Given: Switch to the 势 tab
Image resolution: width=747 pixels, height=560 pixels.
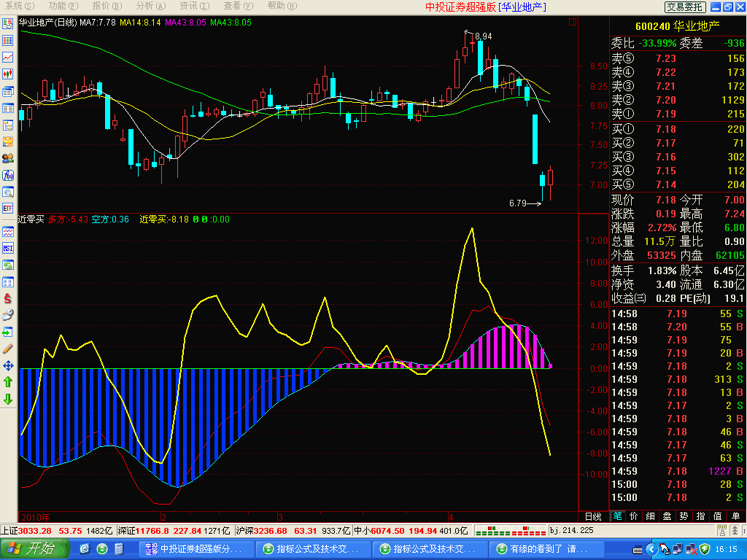Looking at the screenshot, I should [684, 516].
